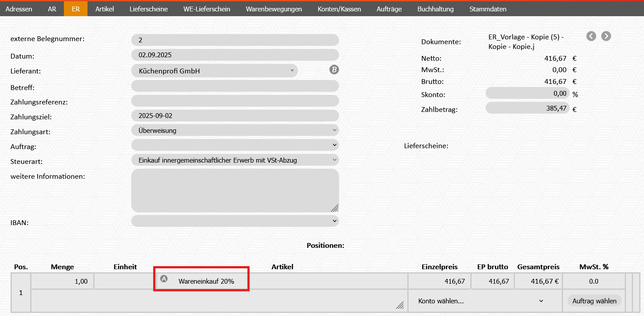
Task: Open the Konto wählen dropdown
Action: tap(481, 301)
